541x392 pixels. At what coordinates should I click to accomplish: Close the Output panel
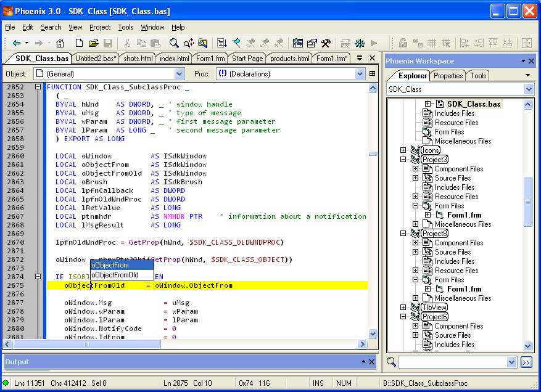click(x=371, y=362)
